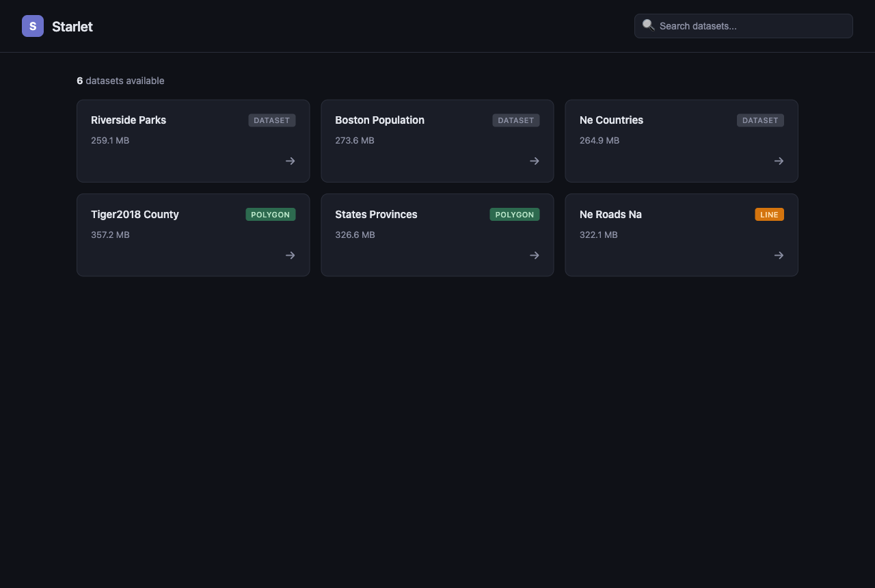This screenshot has width=875, height=588.
Task: Open Ne Roads Na via its arrow icon
Action: coord(779,255)
